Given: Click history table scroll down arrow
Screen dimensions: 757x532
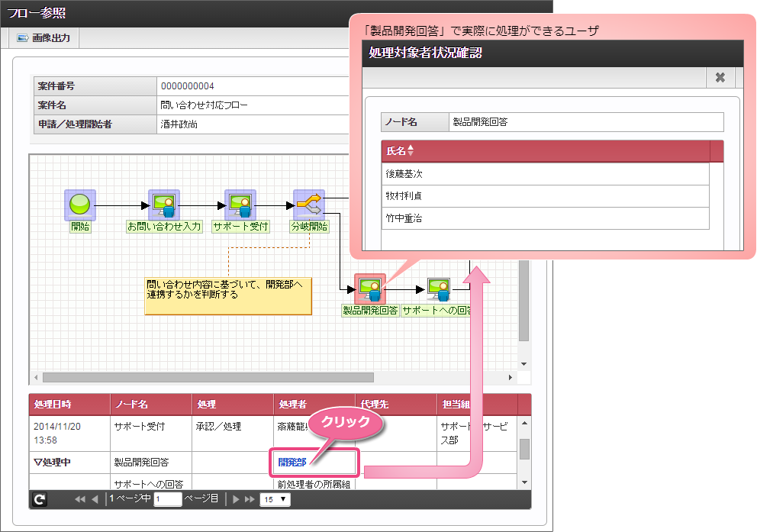Looking at the screenshot, I should pyautogui.click(x=525, y=482).
